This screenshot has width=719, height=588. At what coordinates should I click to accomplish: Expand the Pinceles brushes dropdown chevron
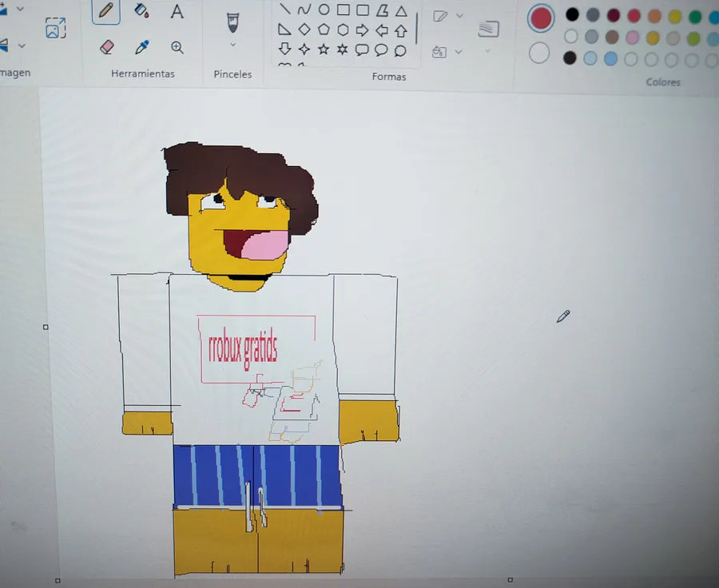click(x=233, y=45)
